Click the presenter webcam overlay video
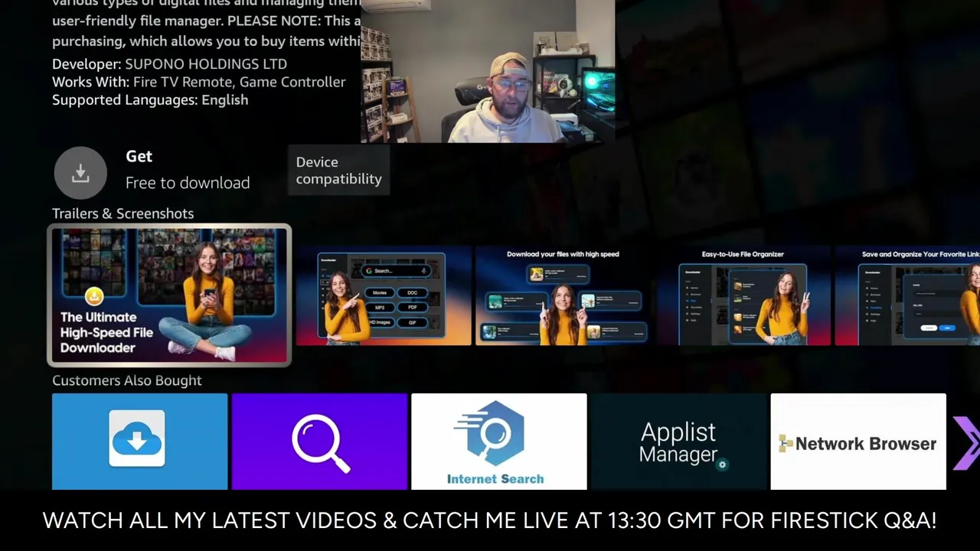This screenshot has height=551, width=980. [x=488, y=71]
